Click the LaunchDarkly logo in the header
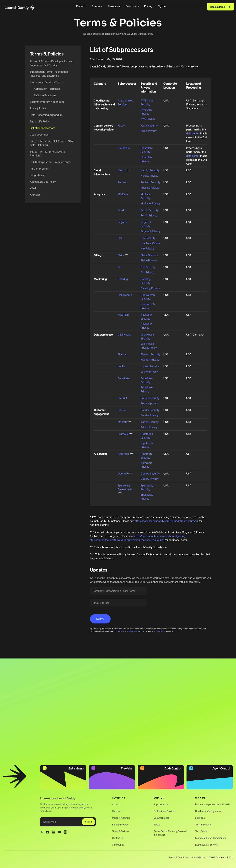 pyautogui.click(x=20, y=7)
